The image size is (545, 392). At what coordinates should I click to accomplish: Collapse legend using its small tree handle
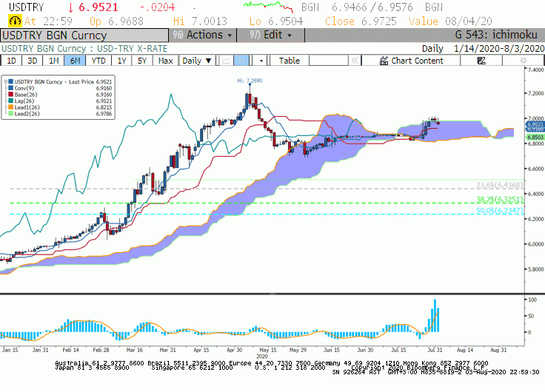pyautogui.click(x=6, y=82)
